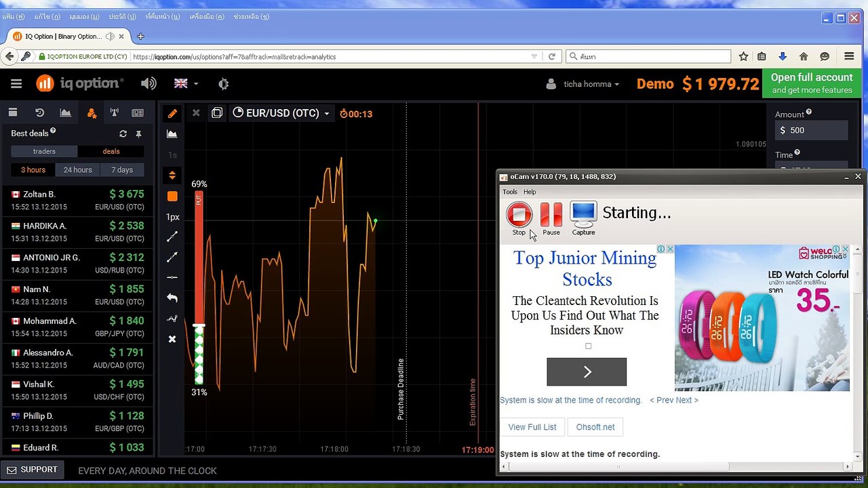This screenshot has height=488, width=868.
Task: Open the ticha homma account dropdown
Action: [583, 84]
